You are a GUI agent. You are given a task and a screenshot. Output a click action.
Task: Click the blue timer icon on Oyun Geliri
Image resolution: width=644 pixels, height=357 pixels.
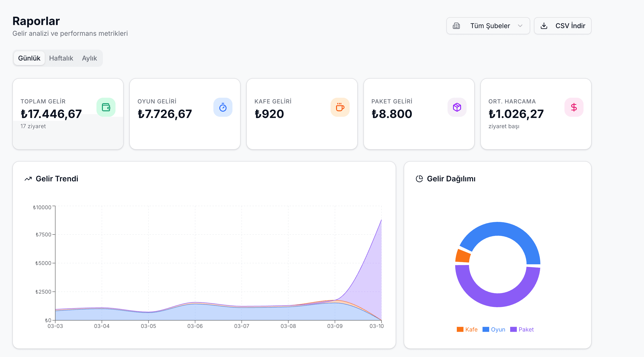223,107
